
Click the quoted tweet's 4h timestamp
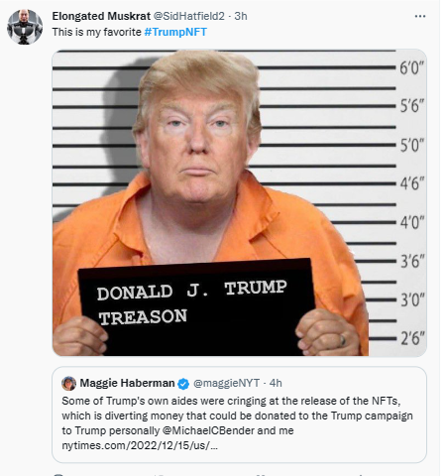276,383
